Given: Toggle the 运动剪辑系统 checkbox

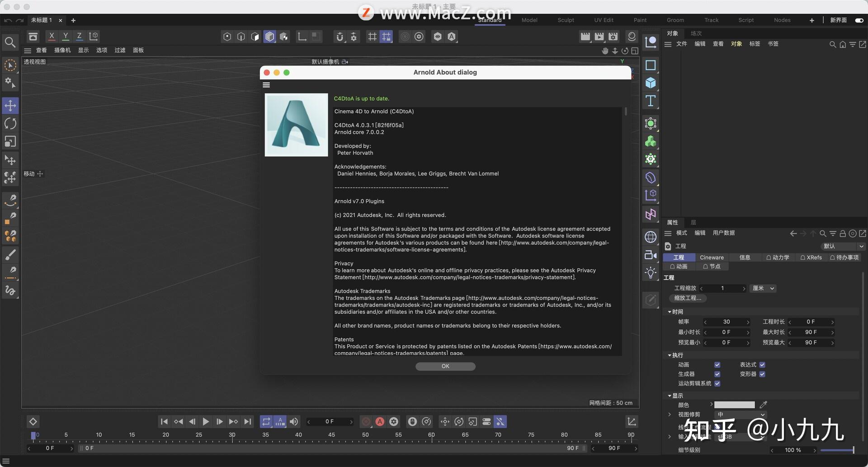Looking at the screenshot, I should click(717, 383).
